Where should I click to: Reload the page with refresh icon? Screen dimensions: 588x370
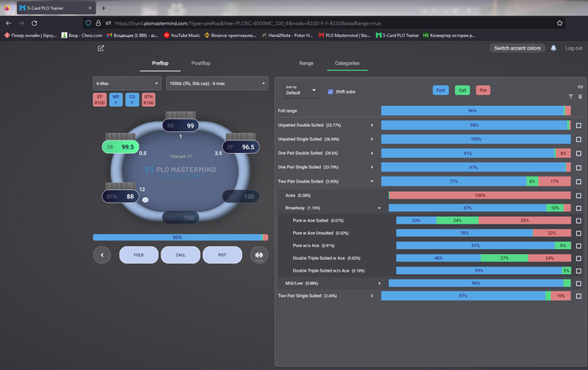[34, 24]
